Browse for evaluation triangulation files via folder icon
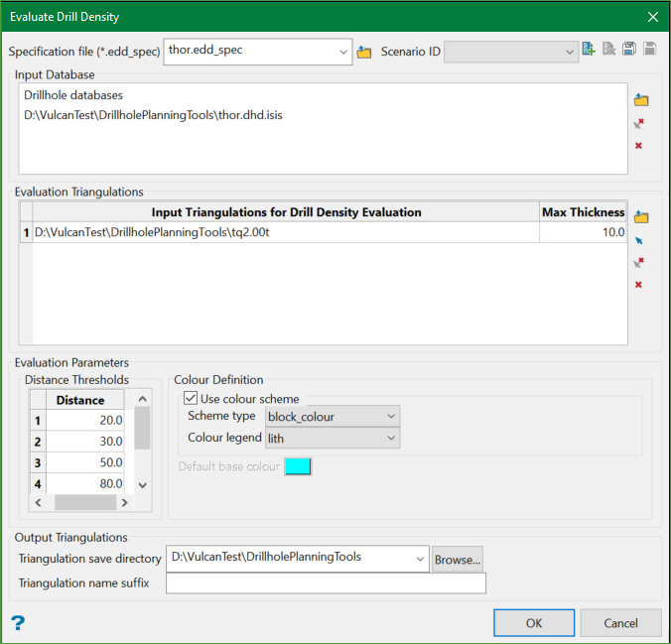The image size is (671, 644). [640, 217]
